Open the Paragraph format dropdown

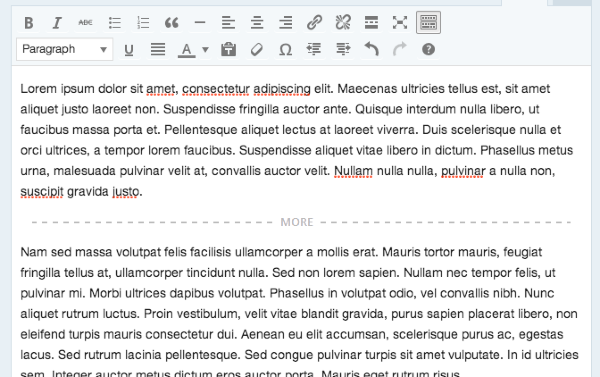[x=65, y=49]
